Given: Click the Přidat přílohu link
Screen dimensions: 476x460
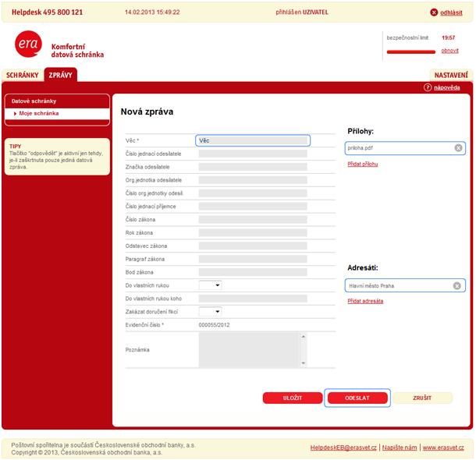Looking at the screenshot, I should [363, 164].
